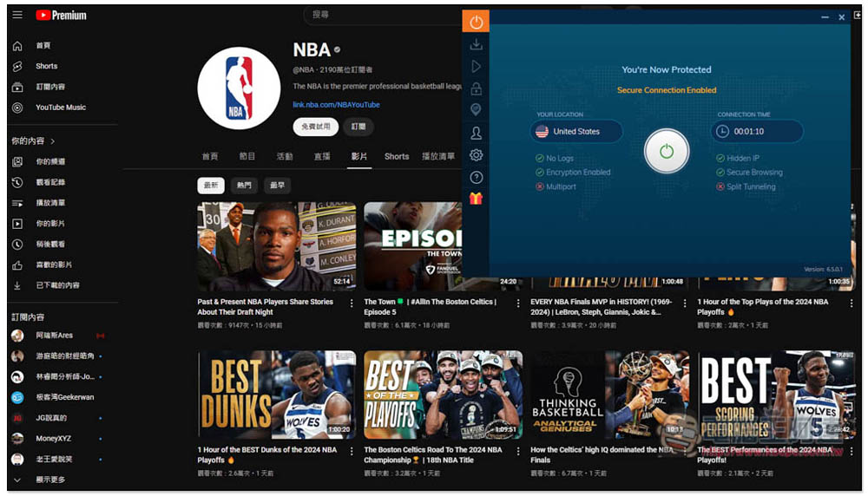868x496 pixels.
Task: Switch to the NBA channel 活動 tab
Action: click(x=285, y=156)
